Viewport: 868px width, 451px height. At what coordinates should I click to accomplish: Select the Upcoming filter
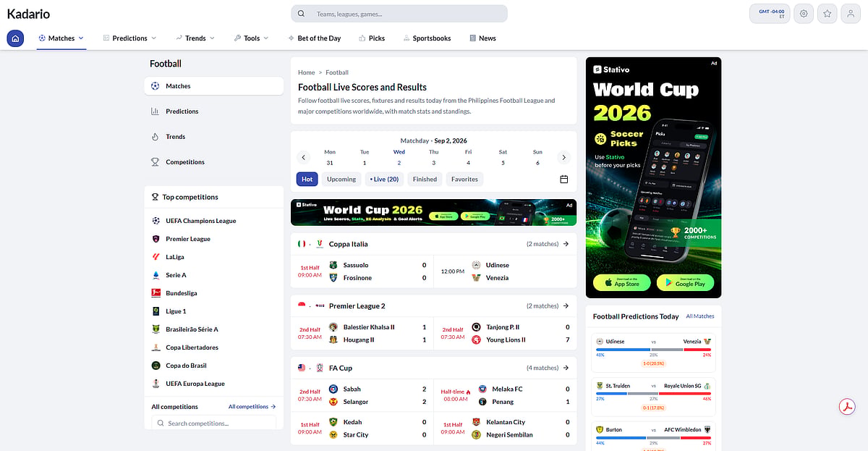341,179
